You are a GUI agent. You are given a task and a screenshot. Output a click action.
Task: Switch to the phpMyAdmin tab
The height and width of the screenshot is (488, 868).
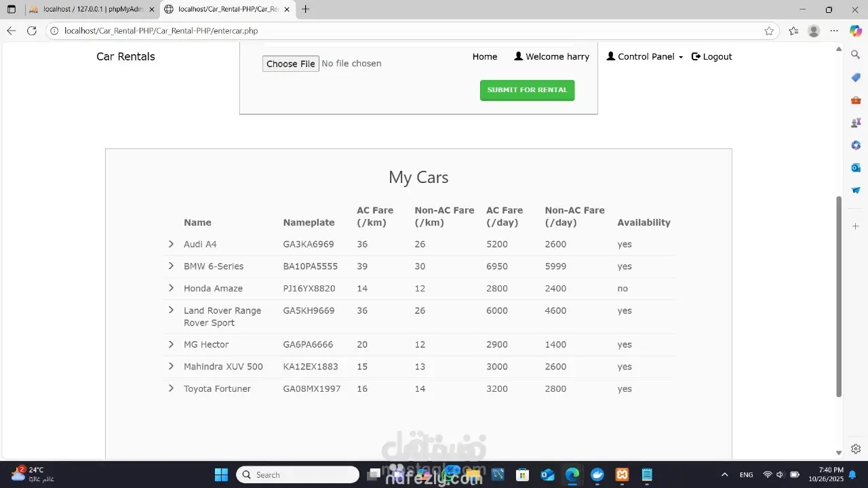point(92,9)
